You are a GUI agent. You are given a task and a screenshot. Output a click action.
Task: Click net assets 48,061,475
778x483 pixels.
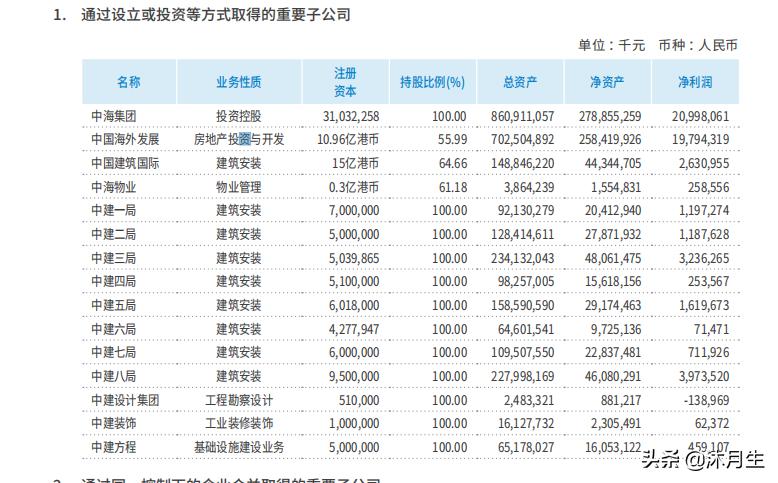tap(613, 258)
